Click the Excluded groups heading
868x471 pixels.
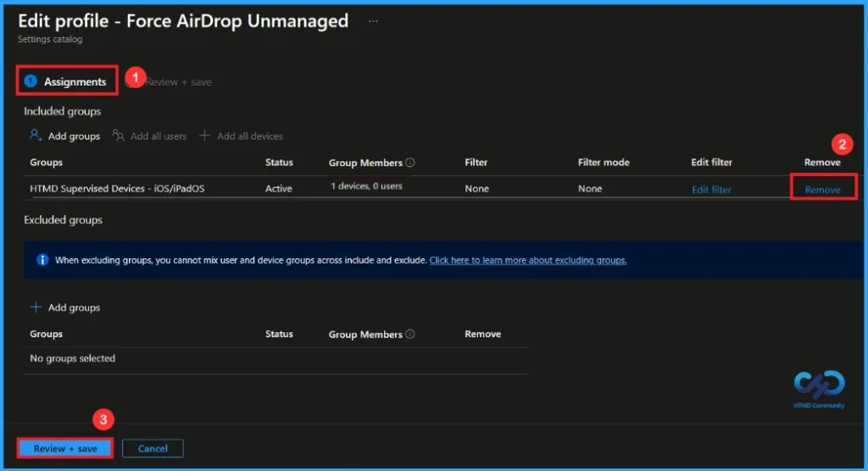tap(63, 219)
